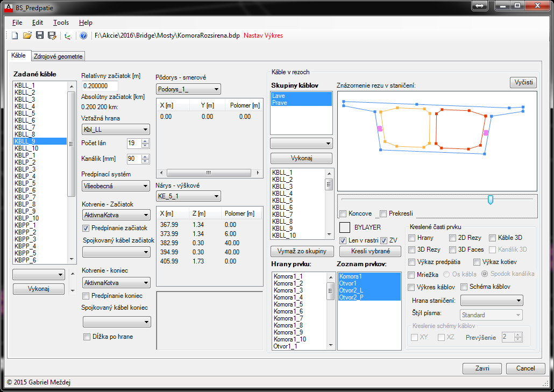Toggle the Len v rastri checkbox
The image size is (554, 392).
pyautogui.click(x=343, y=240)
